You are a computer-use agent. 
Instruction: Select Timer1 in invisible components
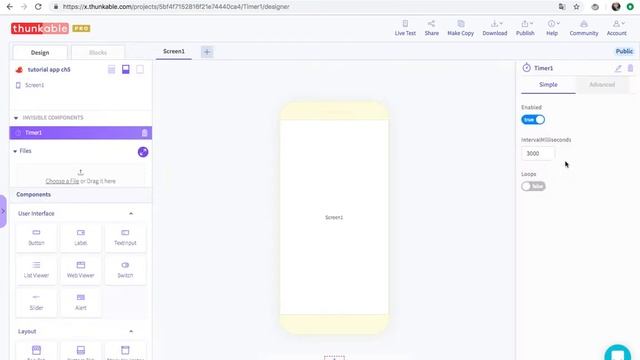80,133
